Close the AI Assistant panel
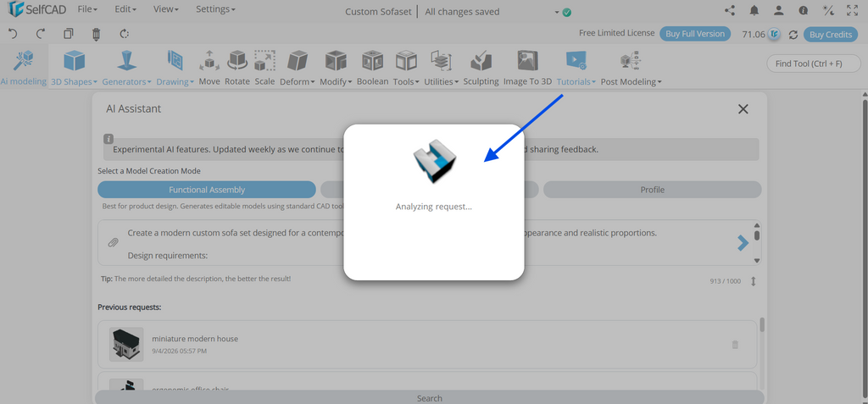The height and width of the screenshot is (404, 868). coord(743,109)
